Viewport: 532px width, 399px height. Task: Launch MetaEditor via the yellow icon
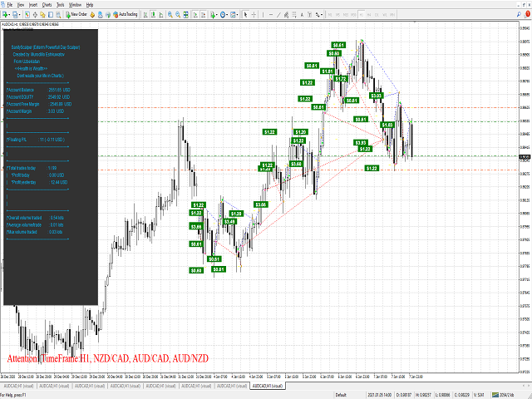tap(92, 15)
